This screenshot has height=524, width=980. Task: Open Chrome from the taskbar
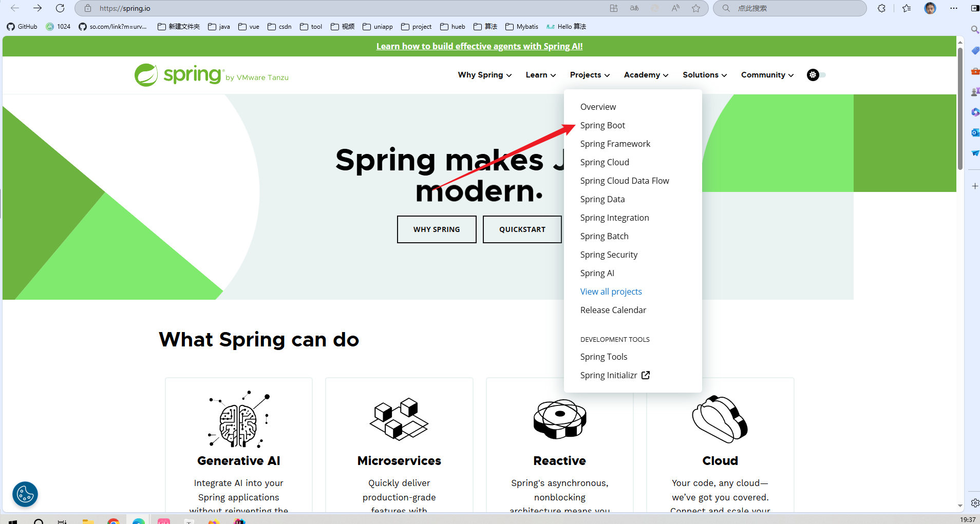pos(114,521)
